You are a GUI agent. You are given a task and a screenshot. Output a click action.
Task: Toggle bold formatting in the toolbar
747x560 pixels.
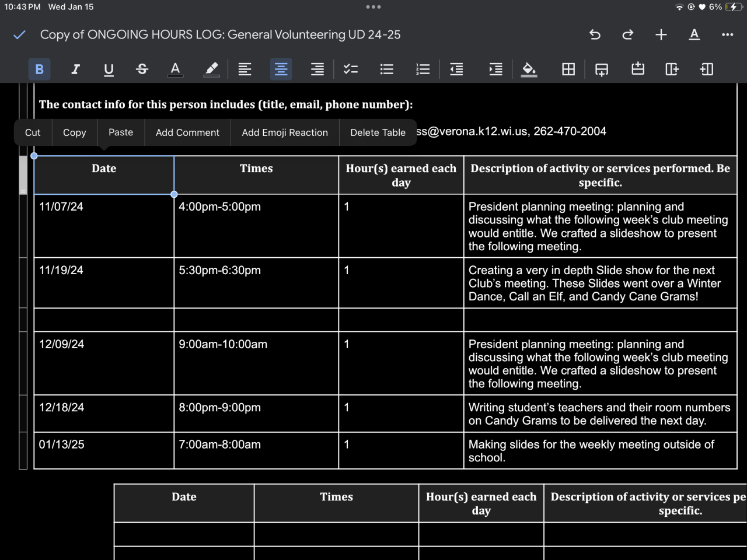click(x=39, y=69)
